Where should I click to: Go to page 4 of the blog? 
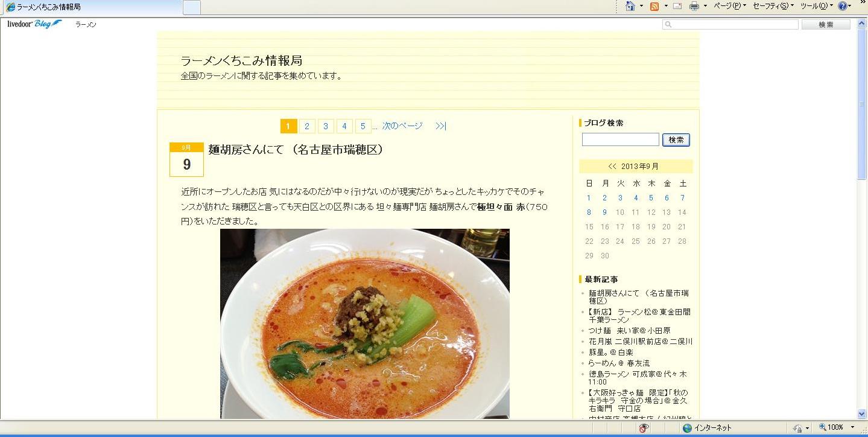[x=344, y=126]
